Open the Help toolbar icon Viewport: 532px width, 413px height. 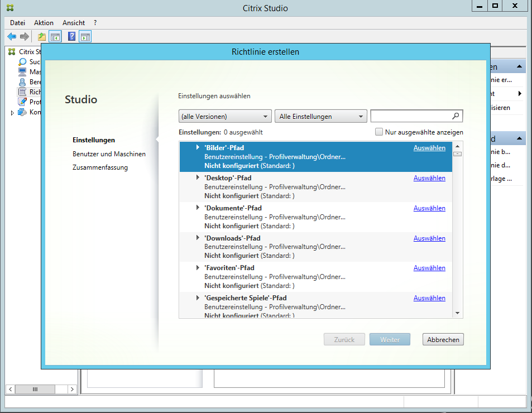pos(71,36)
